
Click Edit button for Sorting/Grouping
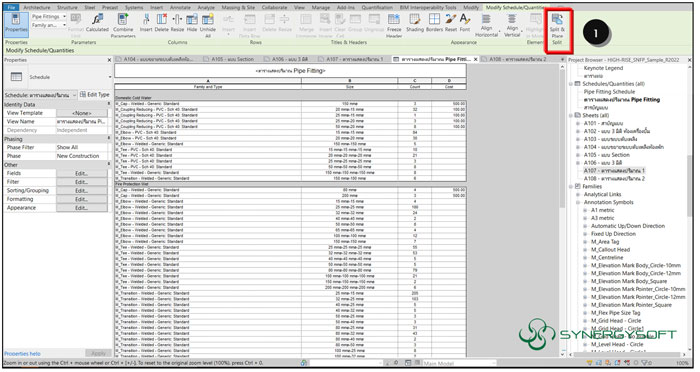[82, 191]
